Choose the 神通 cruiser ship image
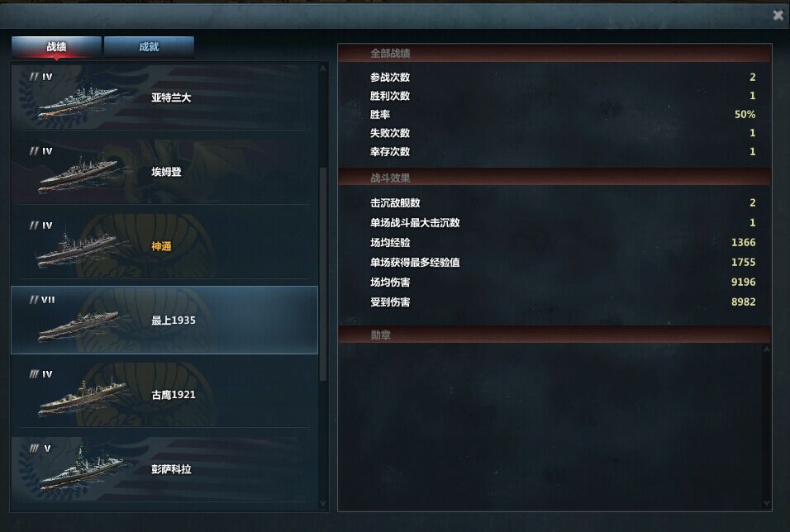The image size is (790, 532). tap(79, 248)
